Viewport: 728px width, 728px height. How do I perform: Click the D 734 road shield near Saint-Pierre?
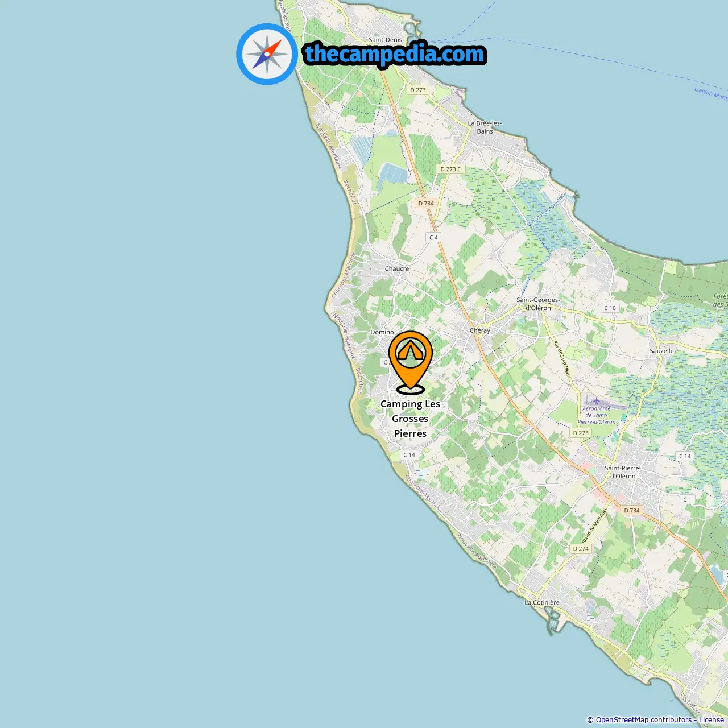coord(632,510)
